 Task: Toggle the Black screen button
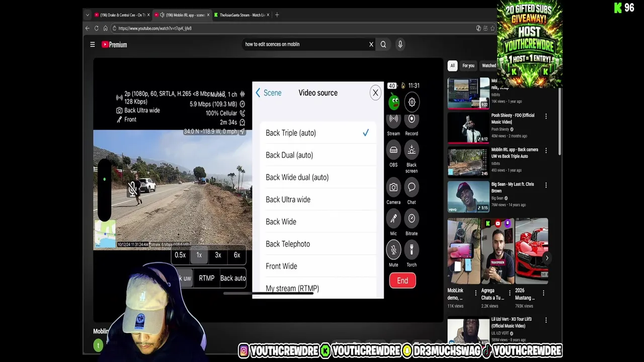[x=412, y=150]
